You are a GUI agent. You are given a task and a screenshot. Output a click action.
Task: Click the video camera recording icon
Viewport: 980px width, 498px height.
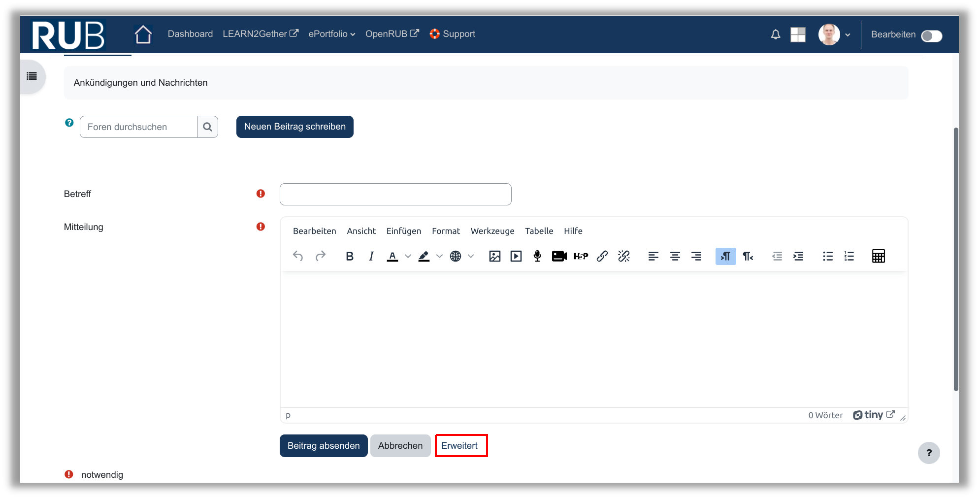point(559,256)
